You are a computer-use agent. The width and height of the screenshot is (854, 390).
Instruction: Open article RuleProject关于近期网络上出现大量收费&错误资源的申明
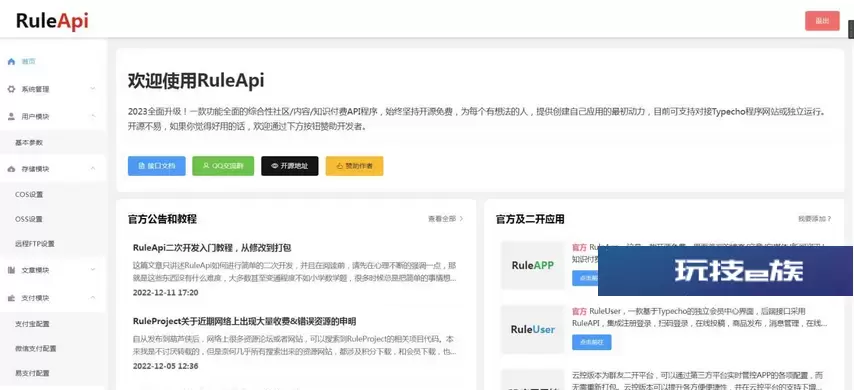[245, 321]
